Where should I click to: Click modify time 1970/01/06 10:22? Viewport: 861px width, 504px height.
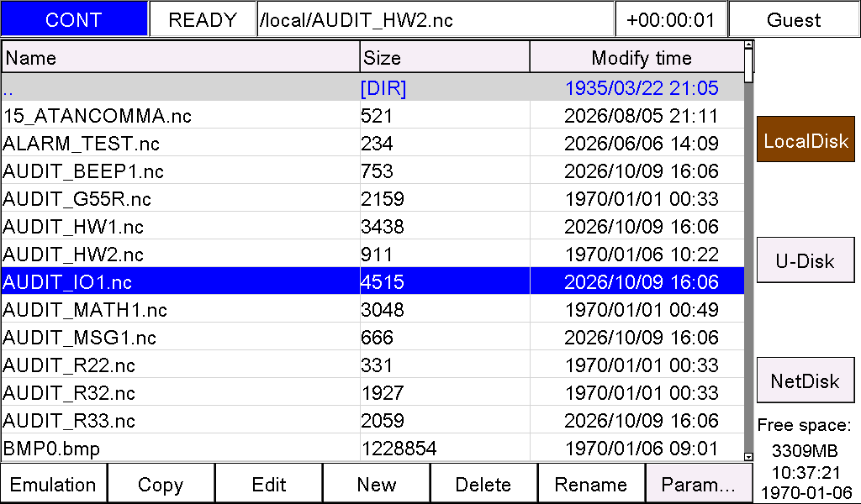coord(642,255)
